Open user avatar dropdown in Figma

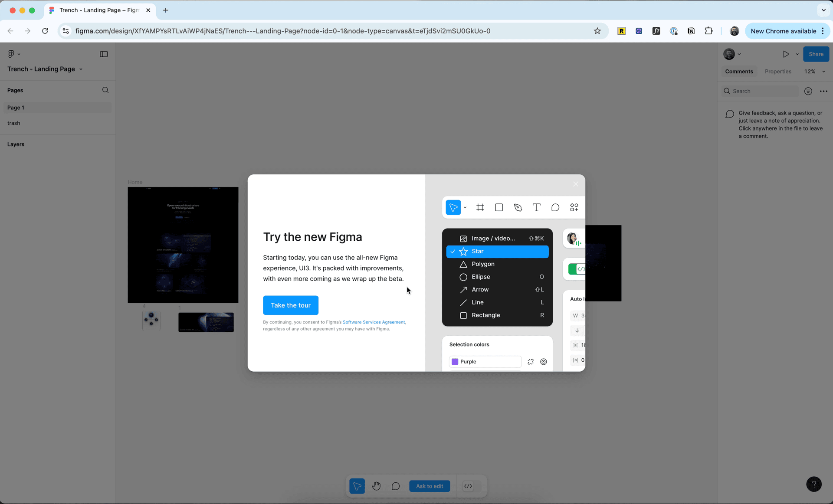click(x=732, y=54)
